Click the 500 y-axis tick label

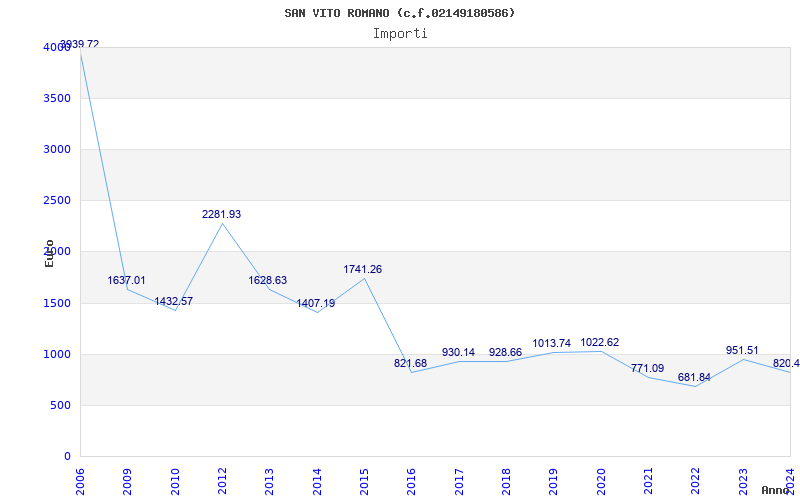pyautogui.click(x=61, y=405)
